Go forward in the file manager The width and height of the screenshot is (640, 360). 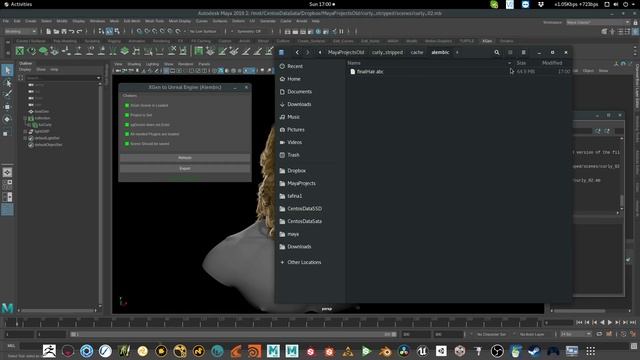pos(308,52)
